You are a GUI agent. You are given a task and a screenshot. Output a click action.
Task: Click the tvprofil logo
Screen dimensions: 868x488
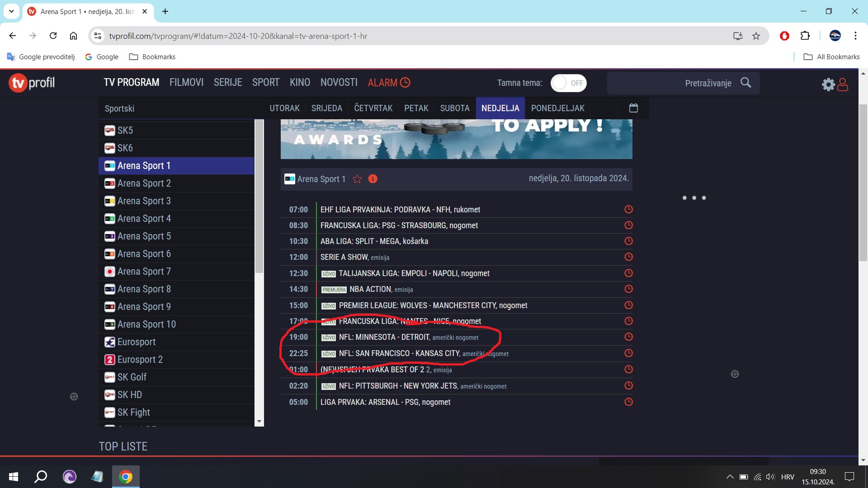[x=32, y=83]
